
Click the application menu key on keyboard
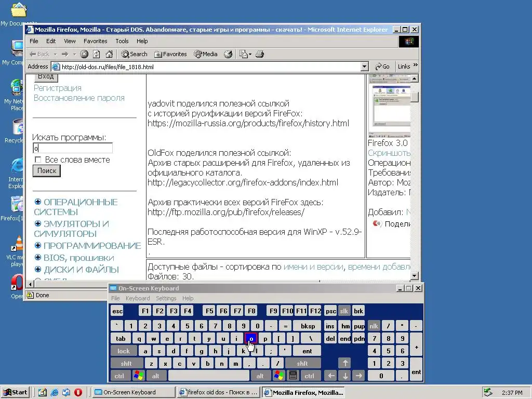293,376
